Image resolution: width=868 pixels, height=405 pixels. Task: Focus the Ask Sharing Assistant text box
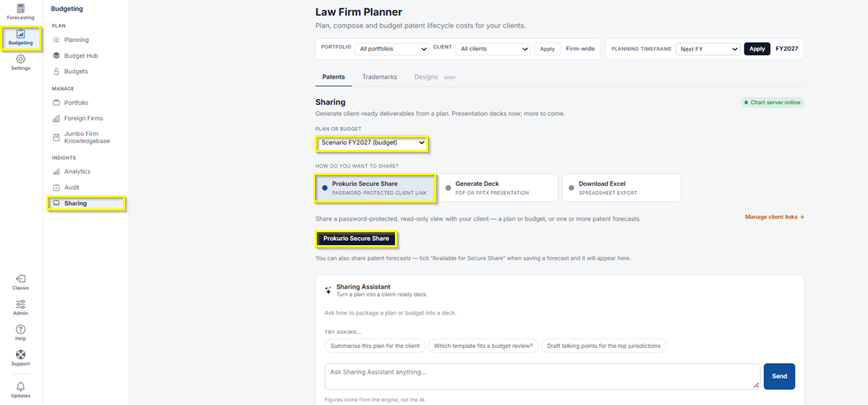(x=542, y=376)
